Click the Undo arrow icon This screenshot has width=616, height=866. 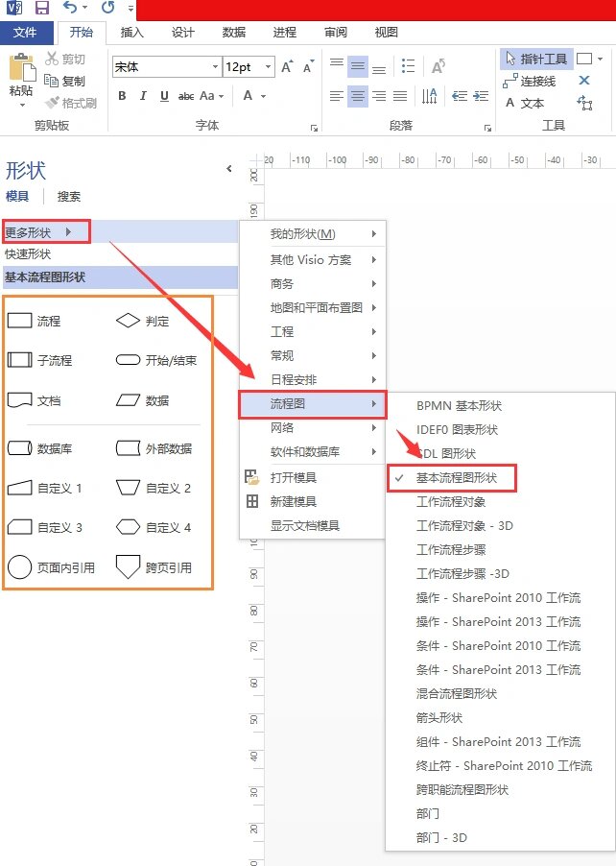71,7
